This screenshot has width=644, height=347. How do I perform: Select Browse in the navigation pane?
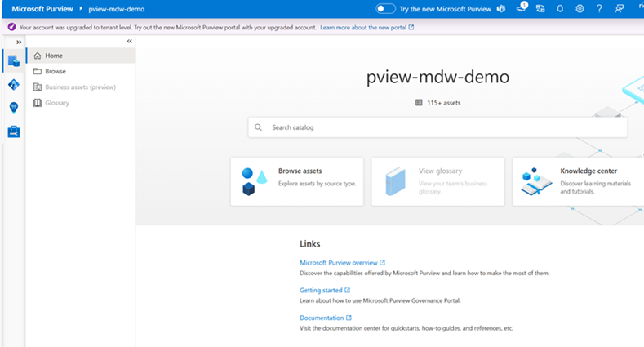(81, 71)
